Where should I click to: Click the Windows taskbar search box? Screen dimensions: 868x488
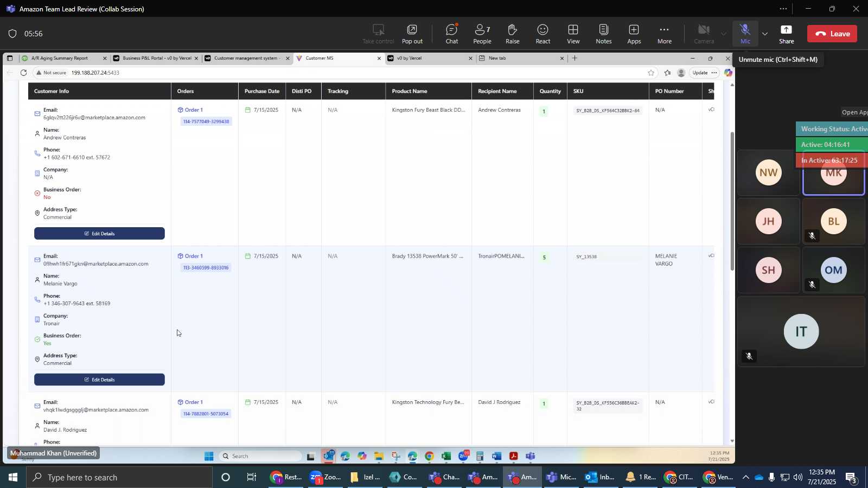tap(119, 477)
